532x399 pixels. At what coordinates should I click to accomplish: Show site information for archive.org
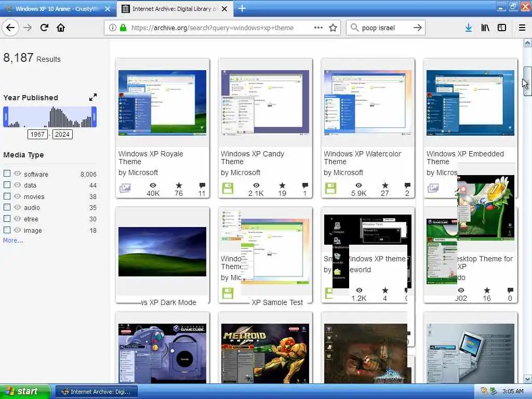[113, 28]
